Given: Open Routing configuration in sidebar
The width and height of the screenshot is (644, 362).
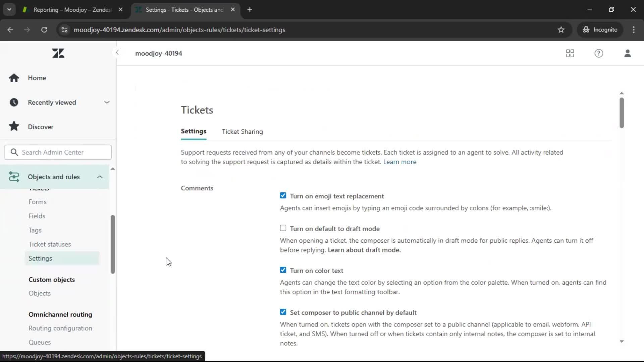Looking at the screenshot, I should [60, 328].
